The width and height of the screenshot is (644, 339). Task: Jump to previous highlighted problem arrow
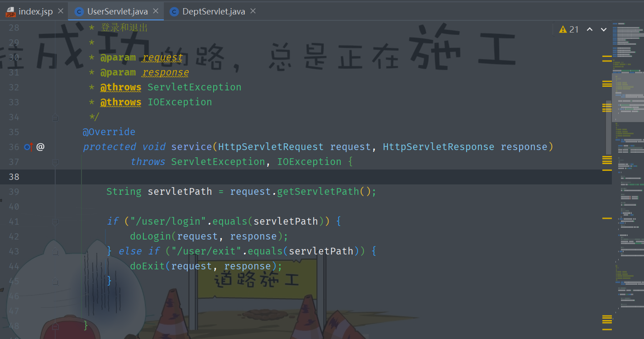590,29
